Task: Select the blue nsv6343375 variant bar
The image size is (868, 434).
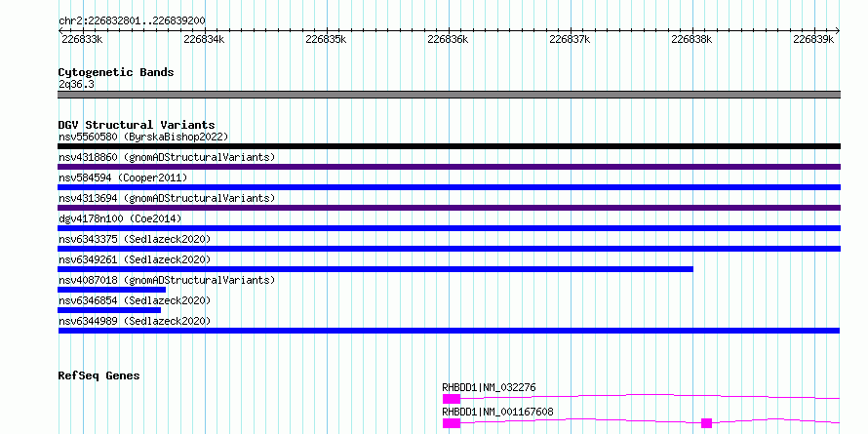Action: pos(449,249)
